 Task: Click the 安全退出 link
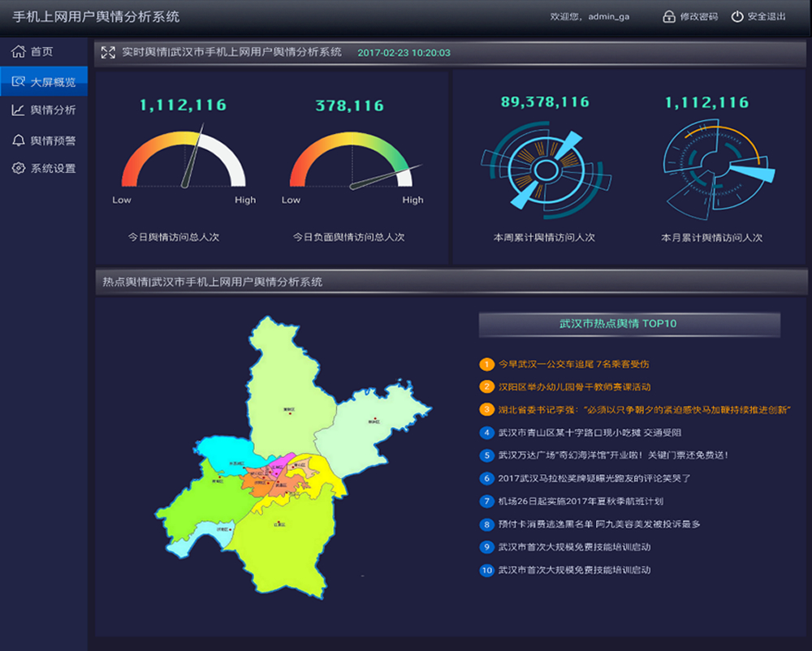click(x=767, y=17)
